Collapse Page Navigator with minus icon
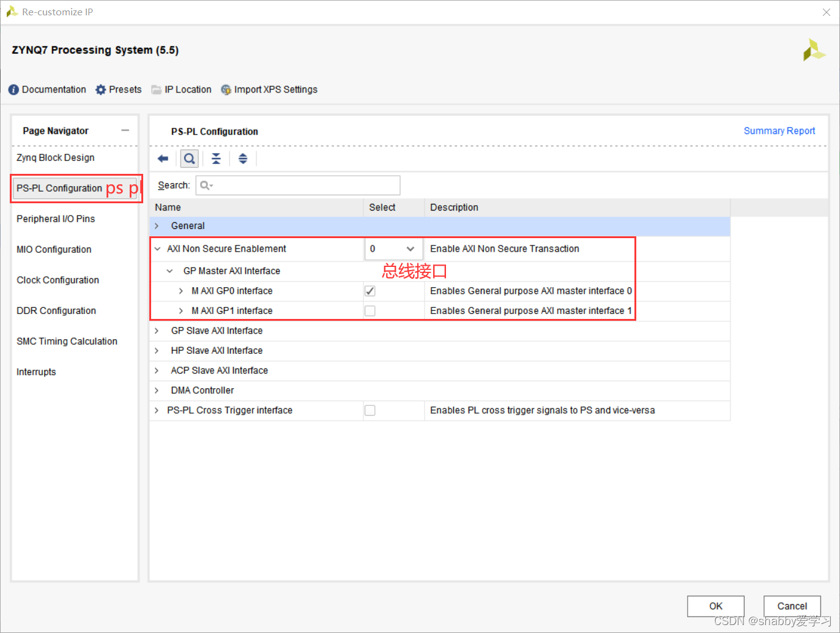Screen dimensions: 840x633 (x=125, y=130)
